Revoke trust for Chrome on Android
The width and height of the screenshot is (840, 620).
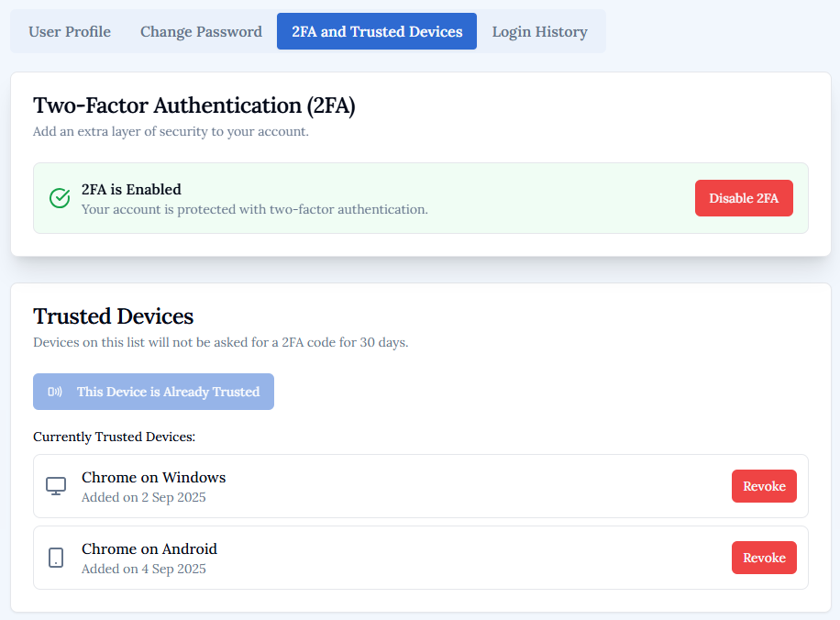(764, 557)
